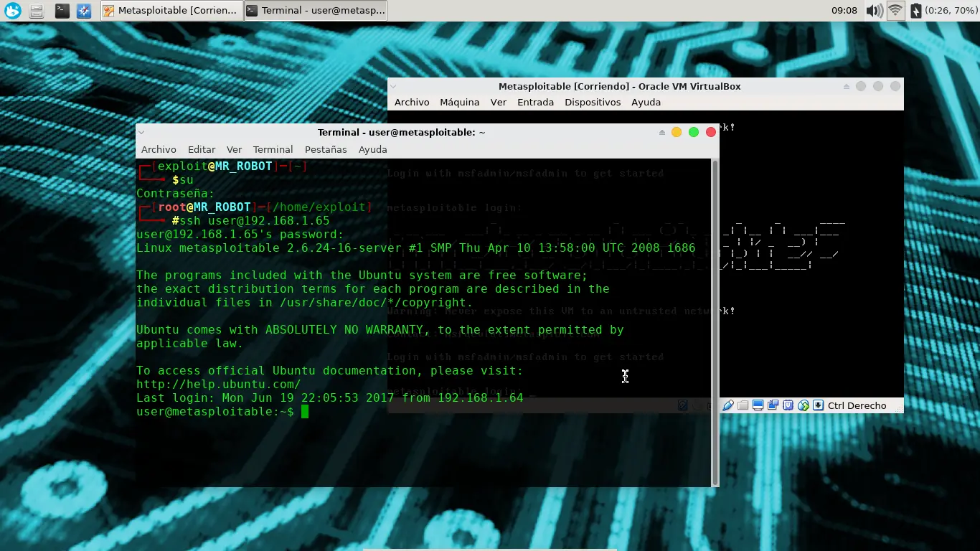Click the USB devices icon in VirtualBox status bar
Image resolution: width=980 pixels, height=551 pixels.
click(x=727, y=406)
